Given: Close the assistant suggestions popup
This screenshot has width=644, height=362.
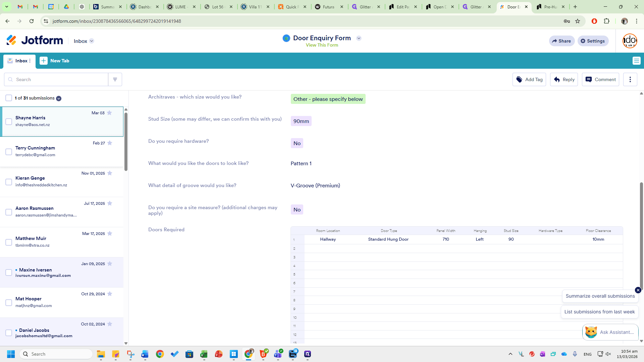Looking at the screenshot, I should (638, 290).
